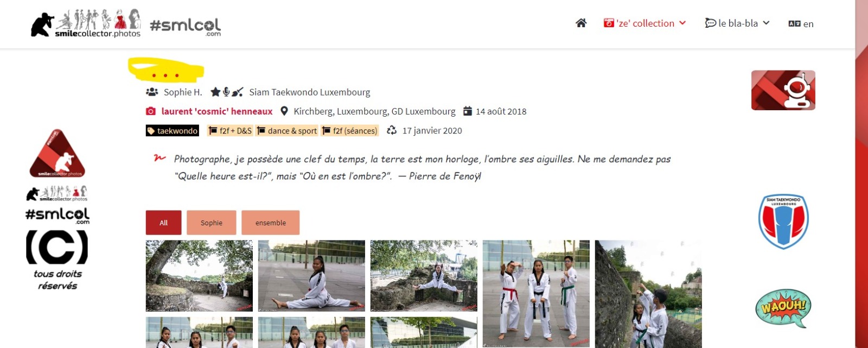
Task: Open the taekwondo tag
Action: (173, 131)
